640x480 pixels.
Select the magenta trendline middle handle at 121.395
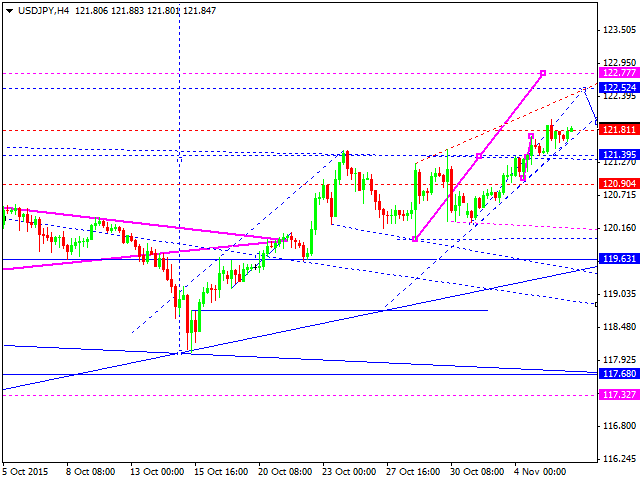(479, 156)
